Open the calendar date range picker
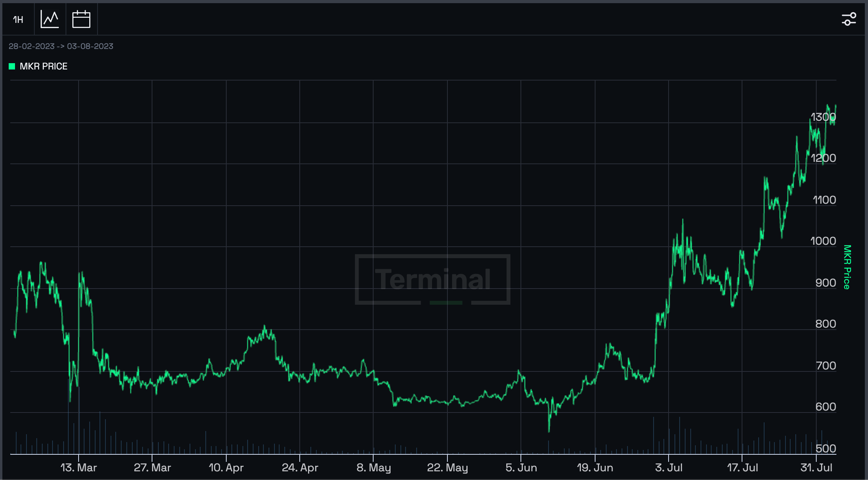 (x=81, y=19)
